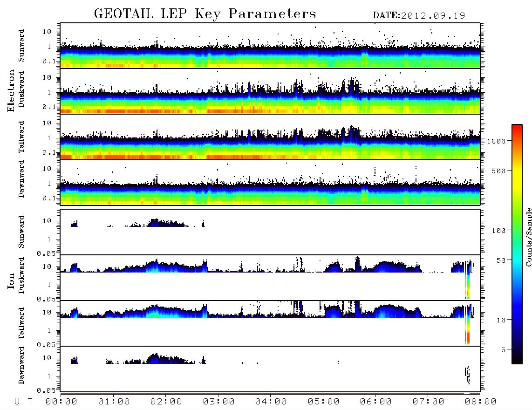This screenshot has width=532, height=410.
Task: Select the vertical Ion group label
Action: click(11, 280)
